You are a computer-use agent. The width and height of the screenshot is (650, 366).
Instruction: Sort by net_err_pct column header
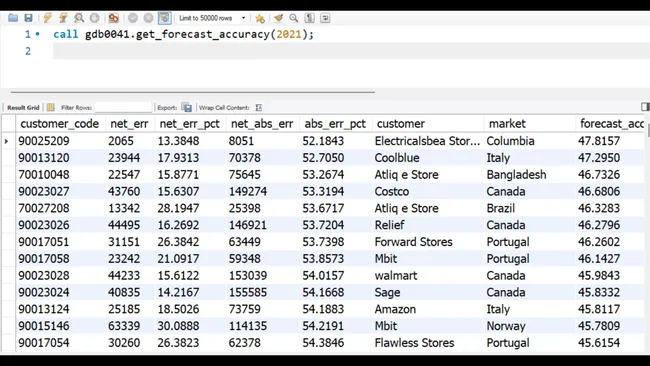click(189, 124)
